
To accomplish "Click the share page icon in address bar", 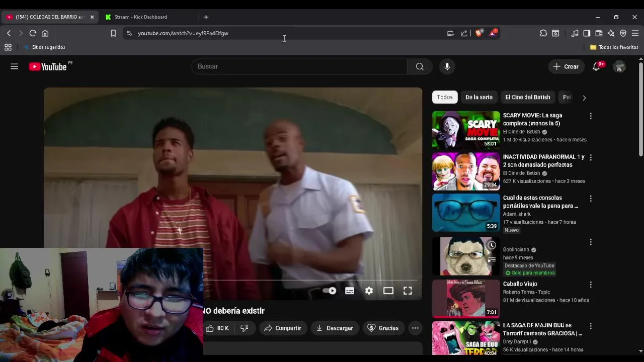I will coord(464,33).
